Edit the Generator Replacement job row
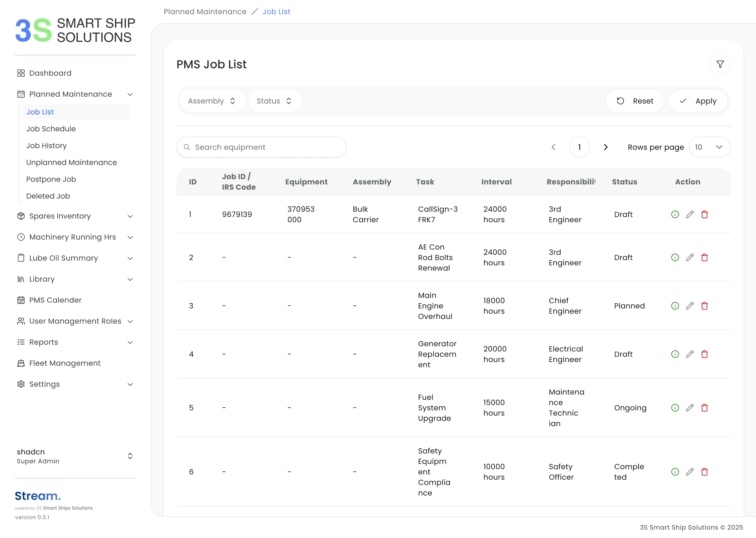Image resolution: width=756 pixels, height=538 pixels. pos(690,354)
